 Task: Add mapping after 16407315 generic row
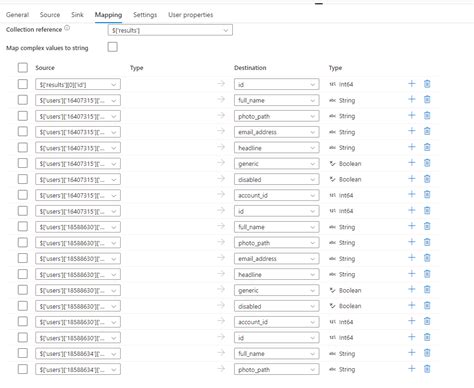412,163
